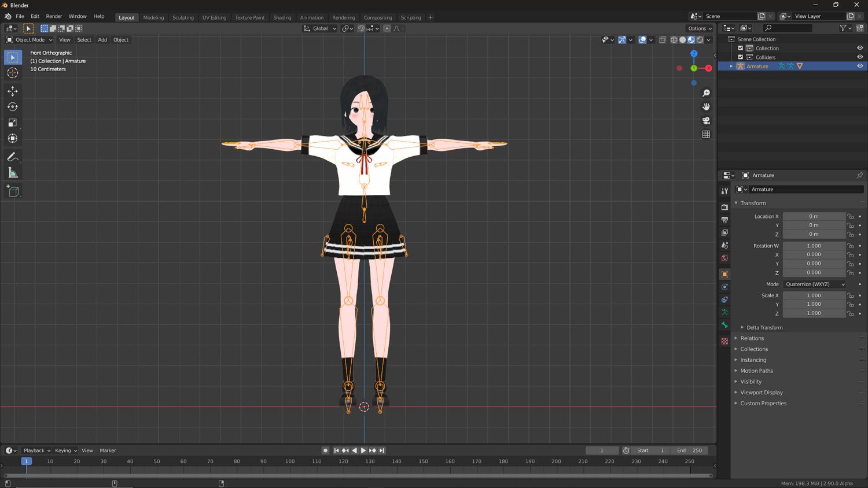Image resolution: width=868 pixels, height=488 pixels.
Task: Activate the Move tool
Action: point(13,91)
